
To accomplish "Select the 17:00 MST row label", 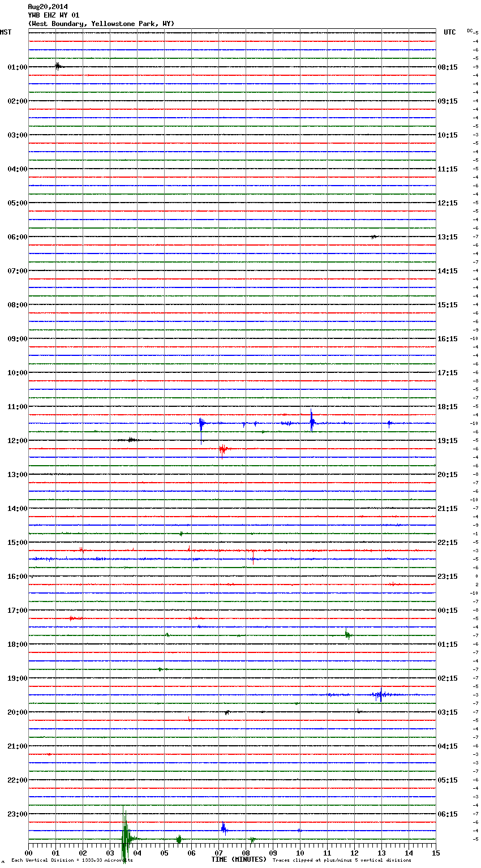I will coord(18,611).
